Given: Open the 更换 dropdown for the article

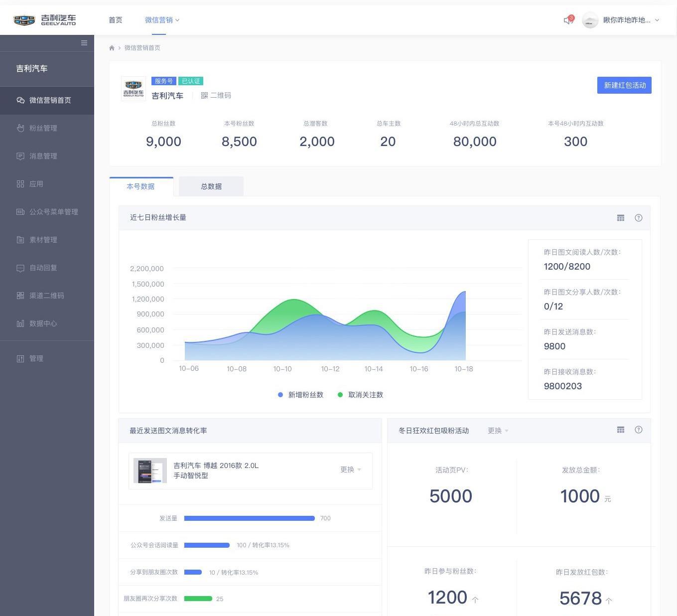Looking at the screenshot, I should pos(351,469).
